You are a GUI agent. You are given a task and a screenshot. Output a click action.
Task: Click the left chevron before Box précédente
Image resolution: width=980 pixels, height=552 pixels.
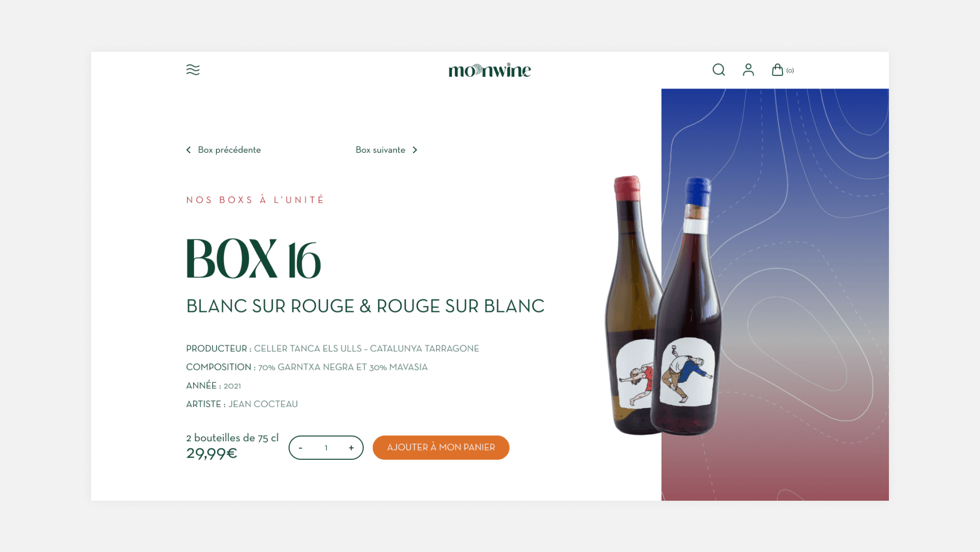(189, 150)
